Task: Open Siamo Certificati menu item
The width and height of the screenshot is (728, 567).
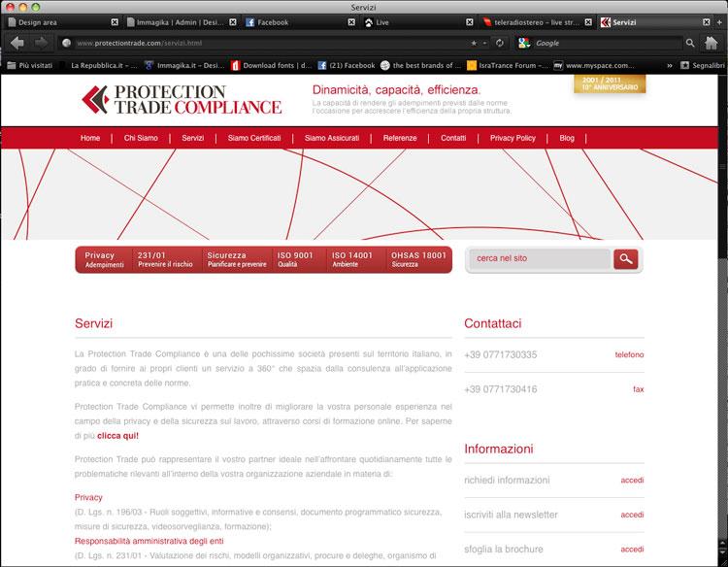Action: coord(254,138)
